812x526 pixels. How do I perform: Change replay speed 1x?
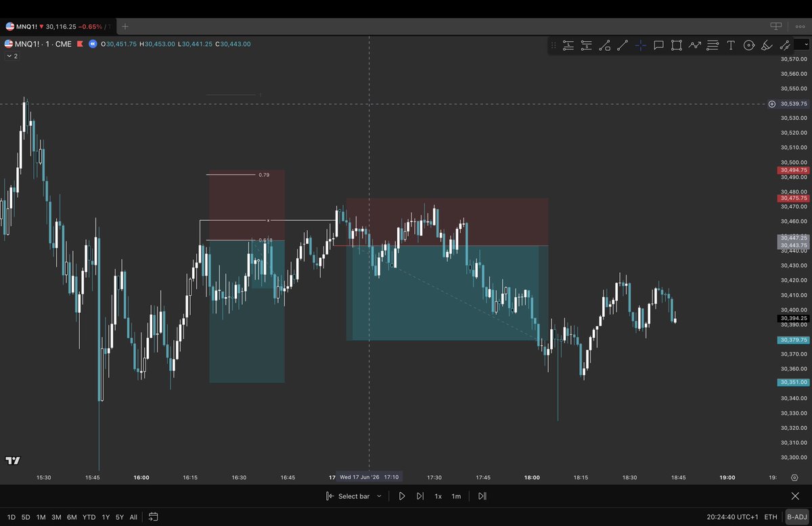(438, 496)
